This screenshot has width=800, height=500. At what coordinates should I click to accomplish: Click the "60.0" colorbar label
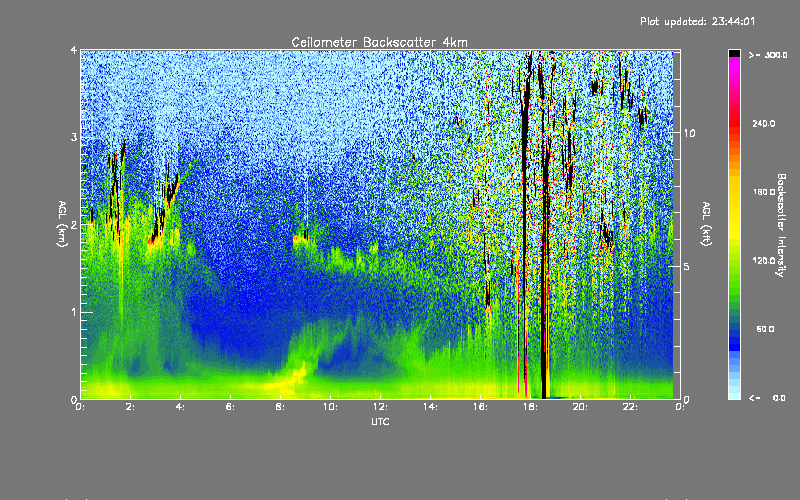pos(765,329)
